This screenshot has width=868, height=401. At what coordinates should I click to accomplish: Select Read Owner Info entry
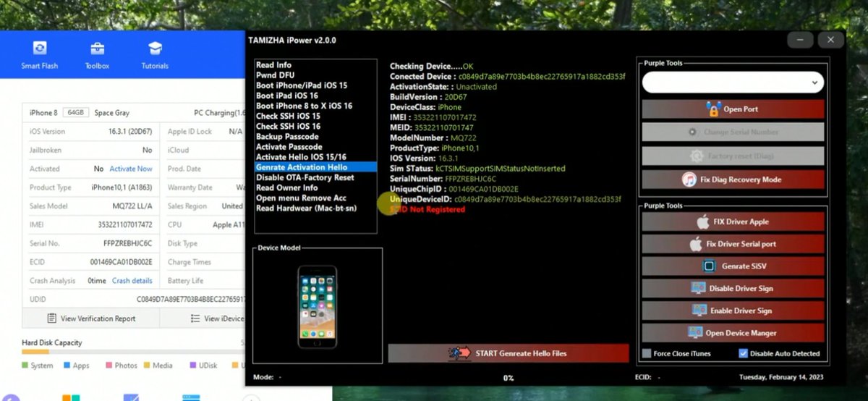tap(315, 187)
